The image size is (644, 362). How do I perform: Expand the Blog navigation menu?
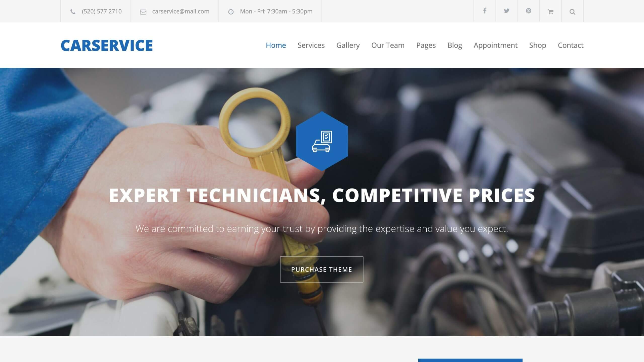(x=454, y=45)
